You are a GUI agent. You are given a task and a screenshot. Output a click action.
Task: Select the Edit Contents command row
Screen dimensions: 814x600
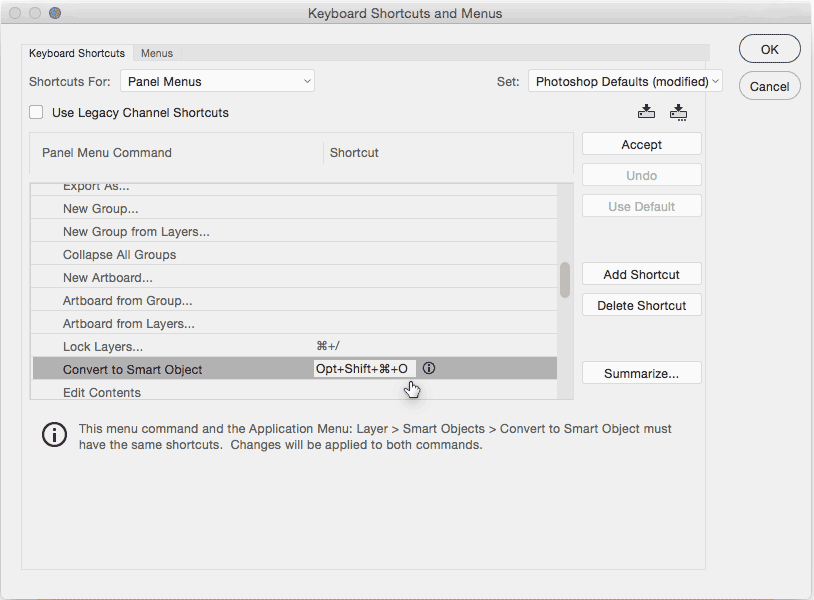coord(294,392)
